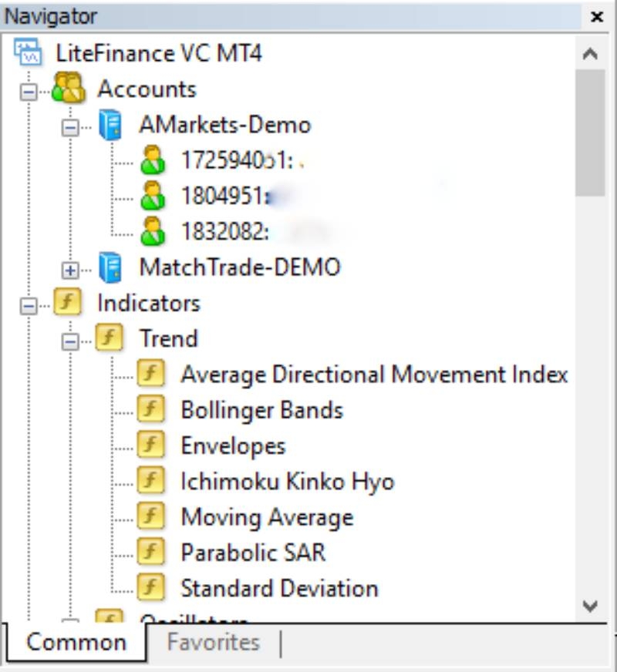Select the LiteFinance VC MT4 root item
617x672 pixels.
(159, 54)
